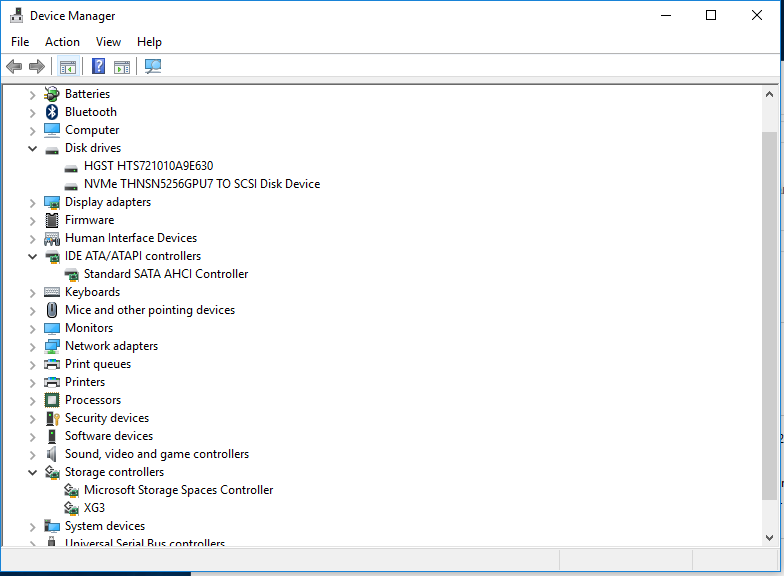Screen dimensions: 784x576
Task: Select Standard SATA AHCI Controller entry
Action: point(166,274)
